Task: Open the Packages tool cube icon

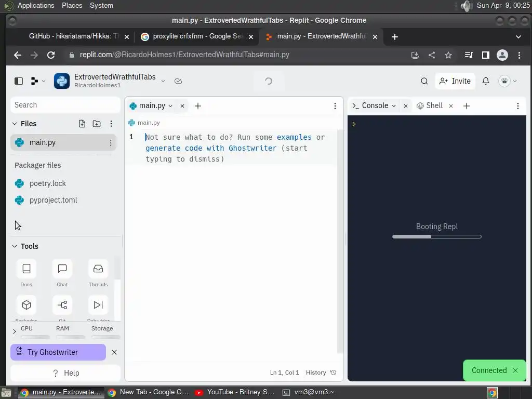Action: [26, 305]
